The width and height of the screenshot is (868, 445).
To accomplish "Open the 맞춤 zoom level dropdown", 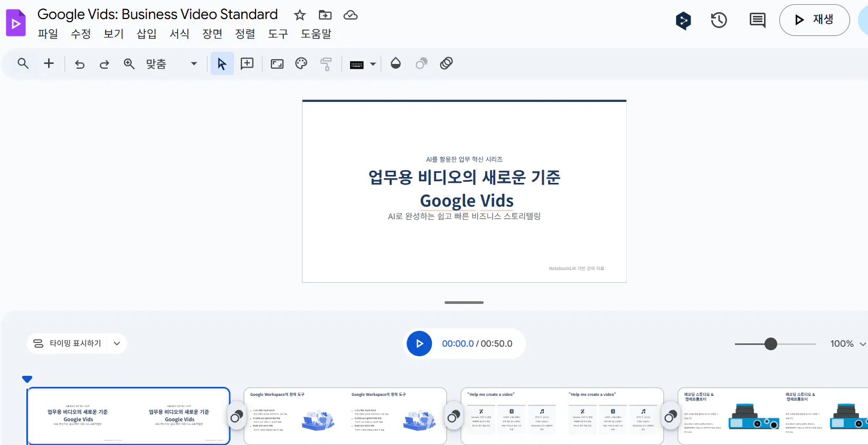I will tap(171, 64).
